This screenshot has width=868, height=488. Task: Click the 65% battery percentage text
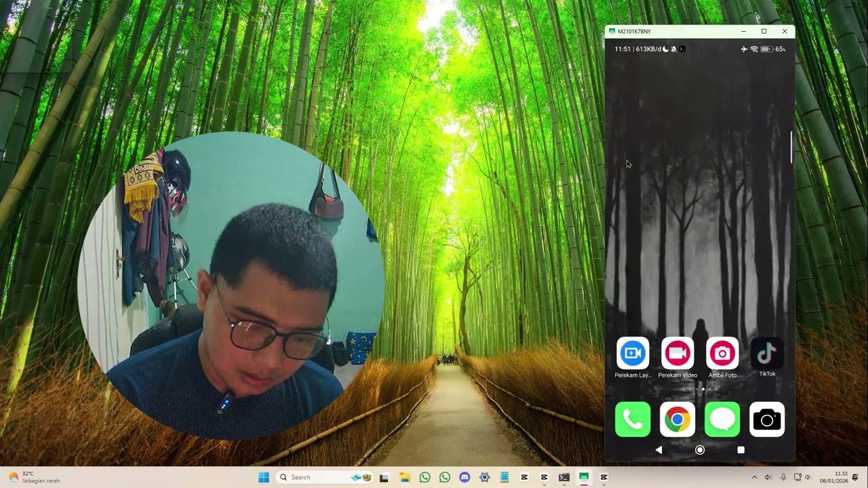point(780,49)
